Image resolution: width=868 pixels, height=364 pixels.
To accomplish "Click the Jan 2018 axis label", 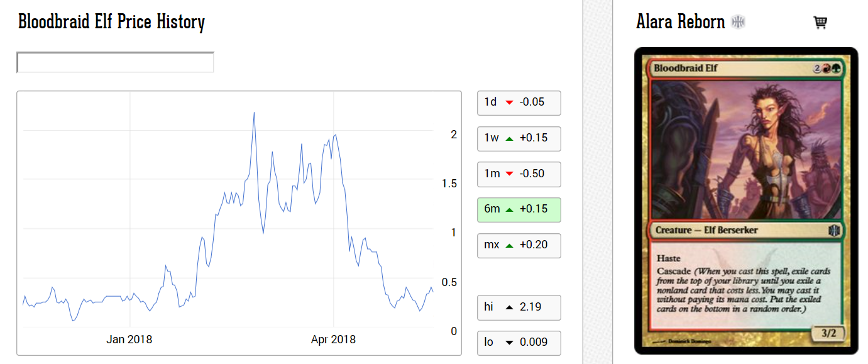I will (129, 339).
